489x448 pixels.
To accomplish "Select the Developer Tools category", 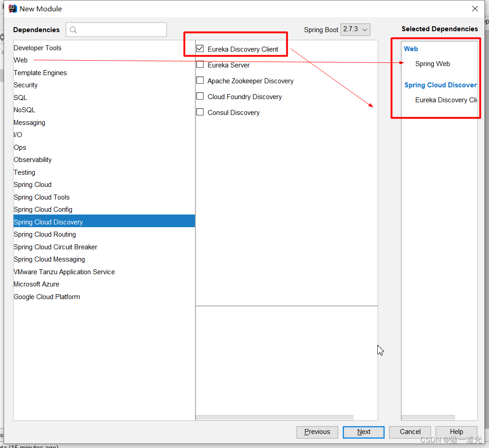I will pos(104,48).
